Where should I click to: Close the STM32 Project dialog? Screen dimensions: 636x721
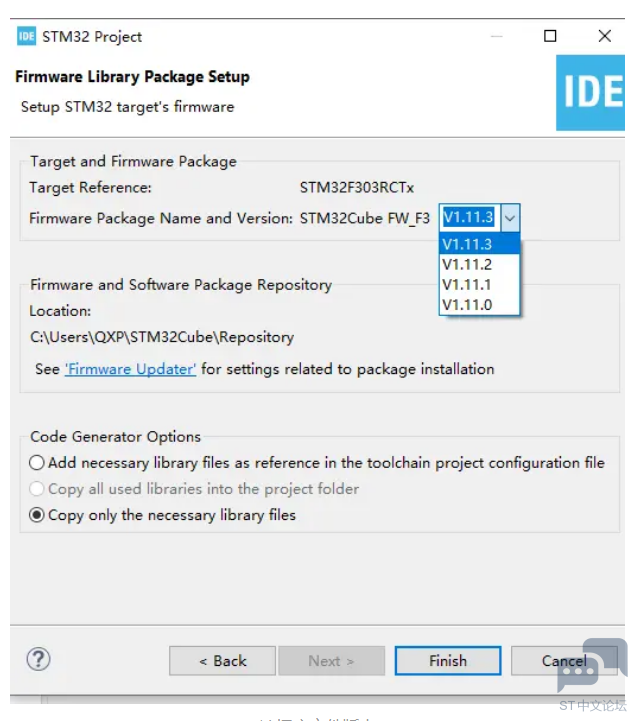tap(605, 36)
